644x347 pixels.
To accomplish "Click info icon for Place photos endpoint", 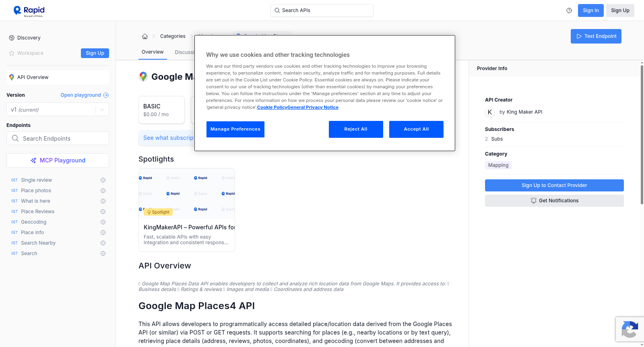I will pyautogui.click(x=103, y=191).
